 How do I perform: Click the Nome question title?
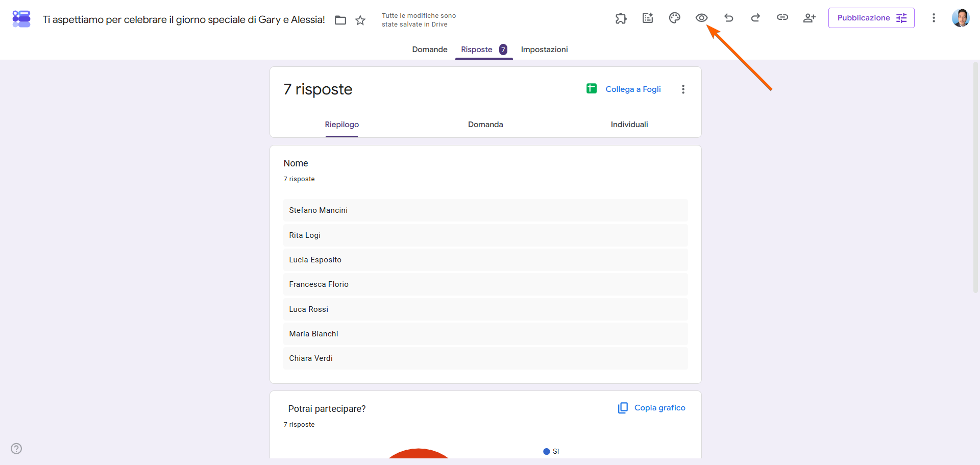[296, 163]
